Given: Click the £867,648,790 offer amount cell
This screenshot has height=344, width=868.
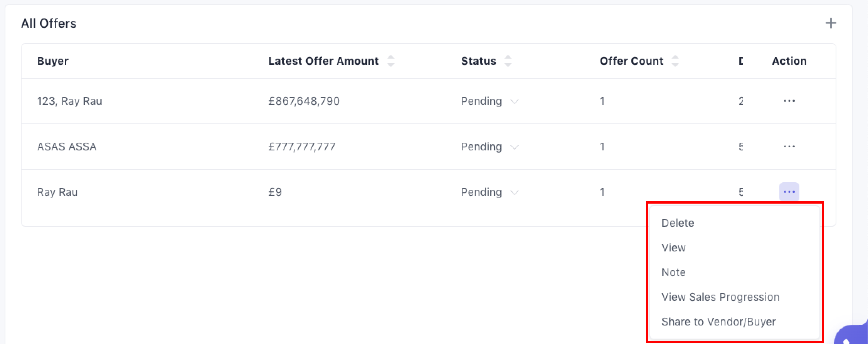Looking at the screenshot, I should coord(304,101).
